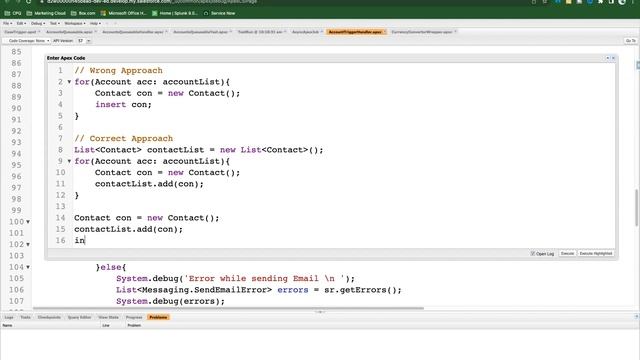Switch to the CaseTrigger tab

(21, 32)
